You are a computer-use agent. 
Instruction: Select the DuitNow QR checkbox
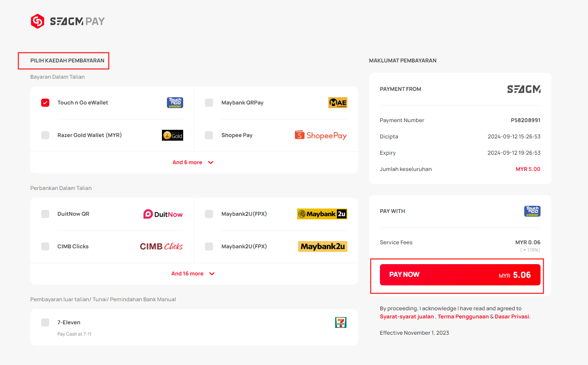click(45, 214)
